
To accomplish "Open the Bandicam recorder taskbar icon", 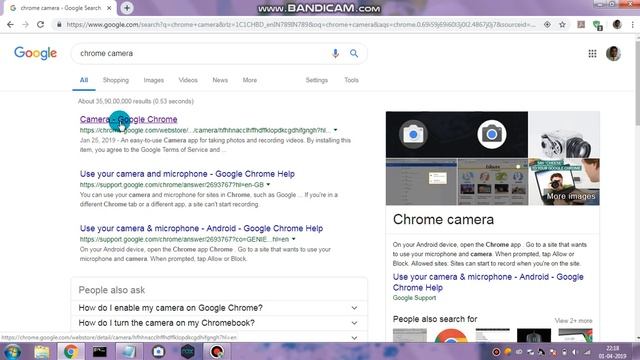I will (x=217, y=351).
